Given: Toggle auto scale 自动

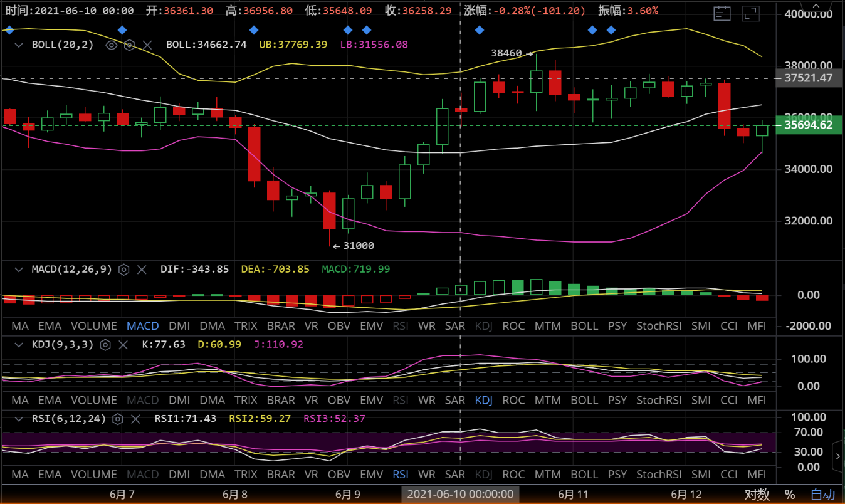Looking at the screenshot, I should coord(823,495).
